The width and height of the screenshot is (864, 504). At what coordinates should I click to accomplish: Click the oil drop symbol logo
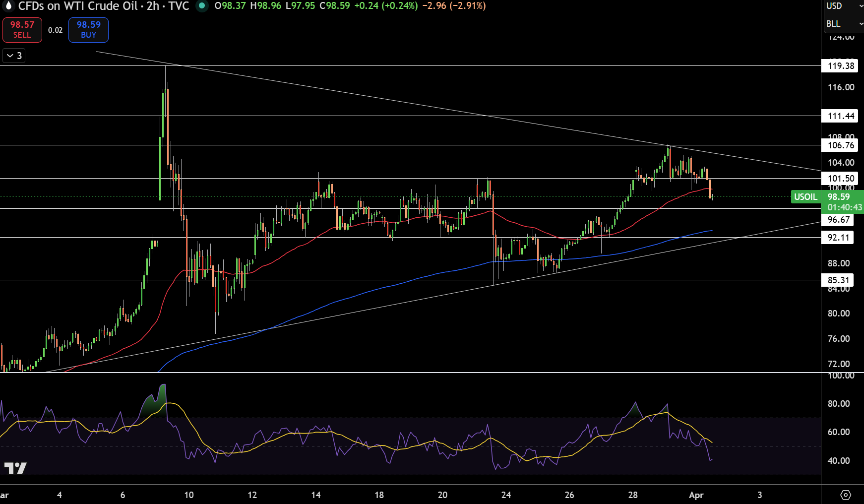click(7, 6)
